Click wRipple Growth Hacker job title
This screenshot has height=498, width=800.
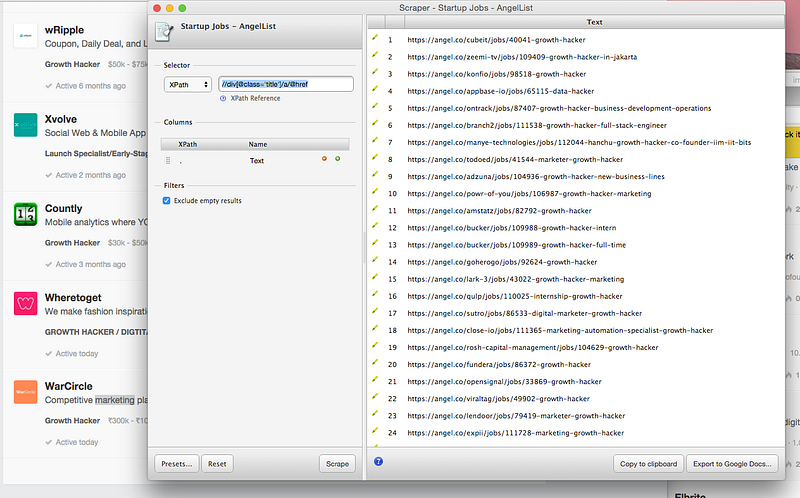click(72, 64)
